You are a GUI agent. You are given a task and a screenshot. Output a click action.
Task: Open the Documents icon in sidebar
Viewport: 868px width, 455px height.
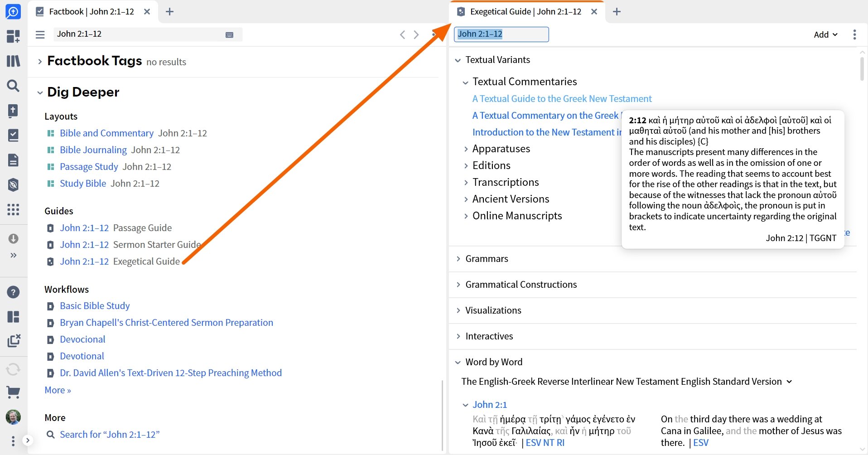coord(13,160)
